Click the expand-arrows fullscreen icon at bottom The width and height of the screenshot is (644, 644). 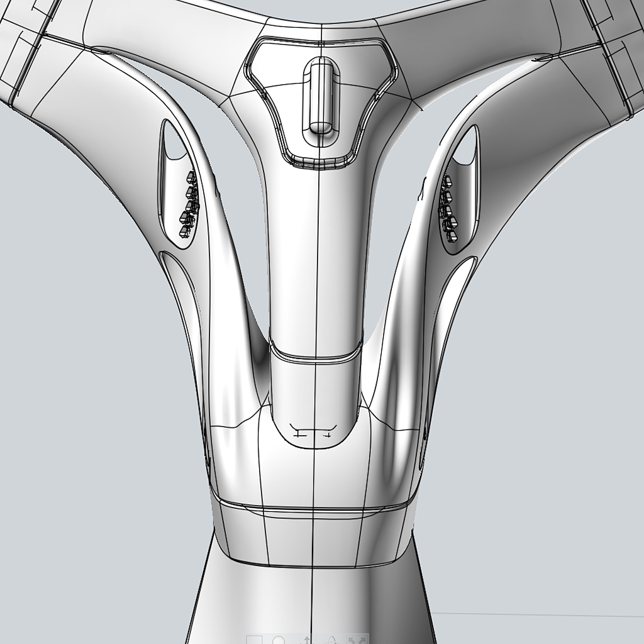coord(357,640)
